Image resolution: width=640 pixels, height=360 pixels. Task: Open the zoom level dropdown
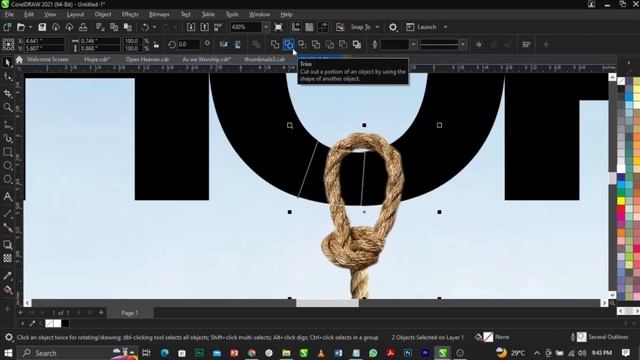click(266, 27)
